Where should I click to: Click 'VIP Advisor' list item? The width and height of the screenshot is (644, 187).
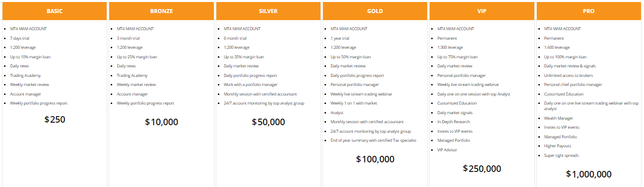pyautogui.click(x=447, y=150)
